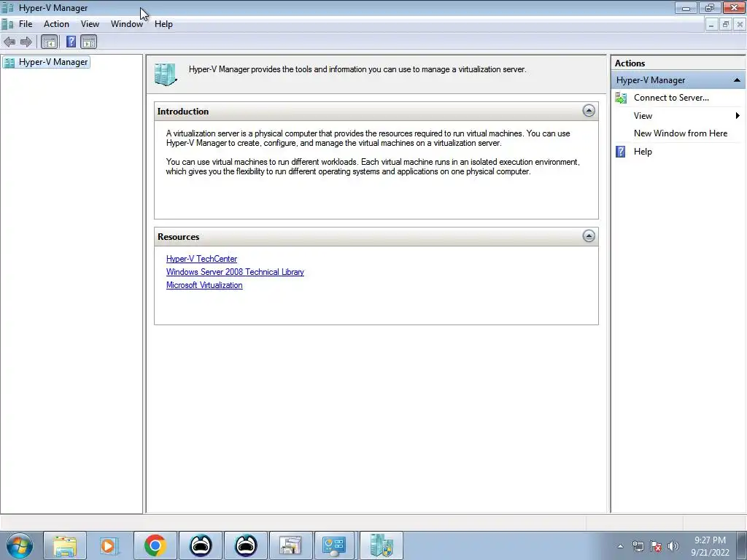Viewport: 747px width, 560px height.
Task: Open the Microsoft Virtualization link
Action: coord(204,285)
